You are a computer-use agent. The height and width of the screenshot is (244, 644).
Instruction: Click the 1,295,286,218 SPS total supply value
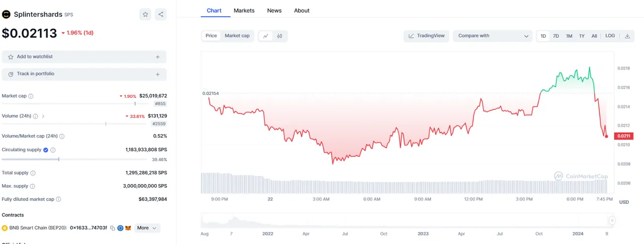(x=146, y=173)
